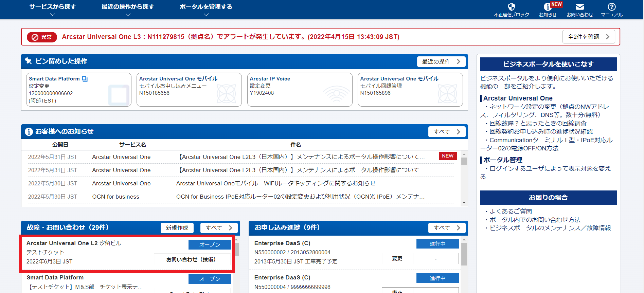Expand the サービスから探す menu
The width and height of the screenshot is (644, 293).
pyautogui.click(x=53, y=10)
